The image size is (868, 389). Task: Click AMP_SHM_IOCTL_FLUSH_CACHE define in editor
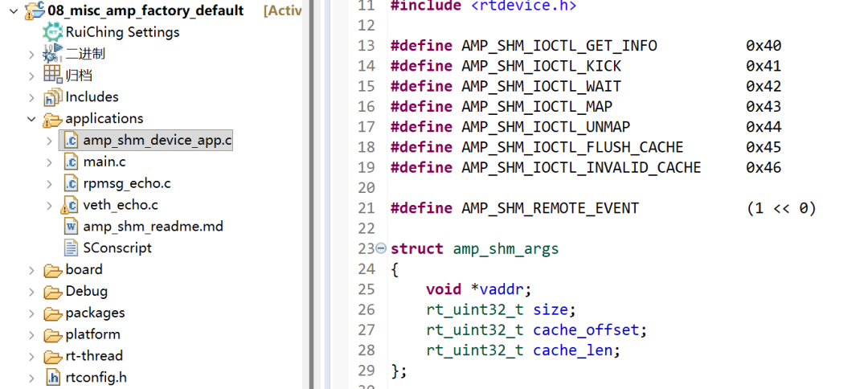pyautogui.click(x=572, y=147)
